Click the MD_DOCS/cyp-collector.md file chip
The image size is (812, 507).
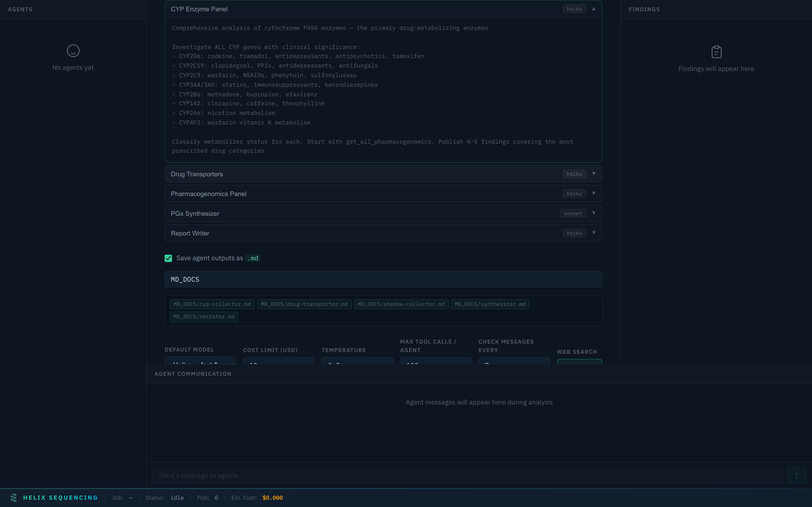click(212, 304)
